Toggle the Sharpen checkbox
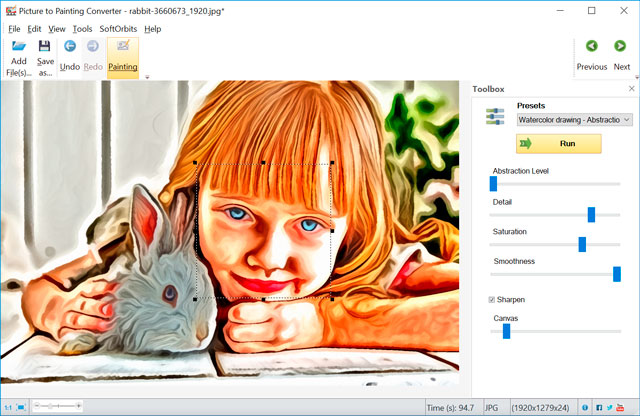Viewport: 640px width, 416px height. point(491,299)
